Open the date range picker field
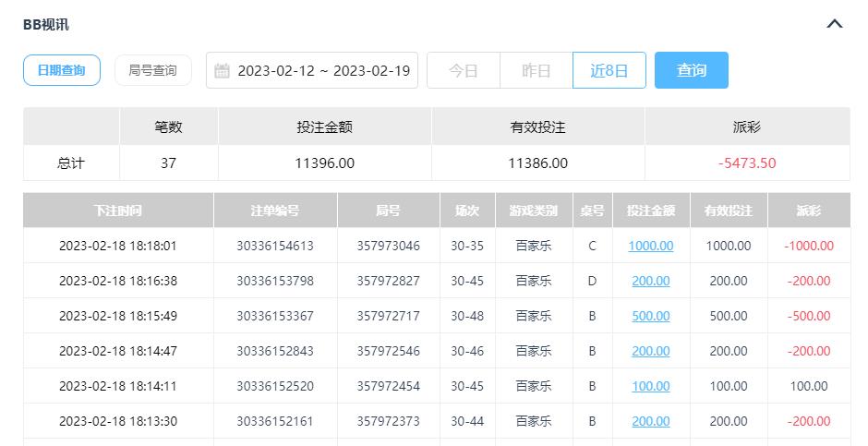 coord(322,71)
